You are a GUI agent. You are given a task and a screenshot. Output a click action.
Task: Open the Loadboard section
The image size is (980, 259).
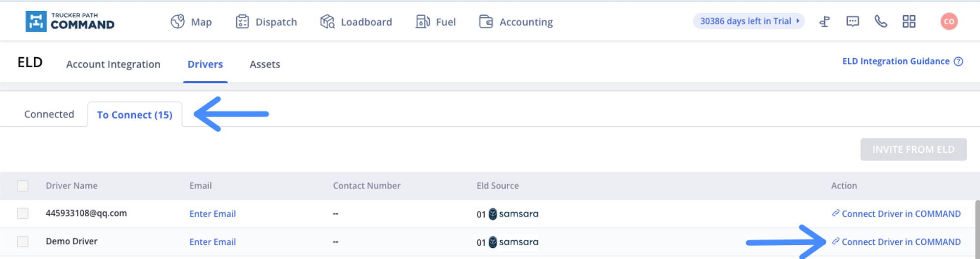(x=356, y=22)
